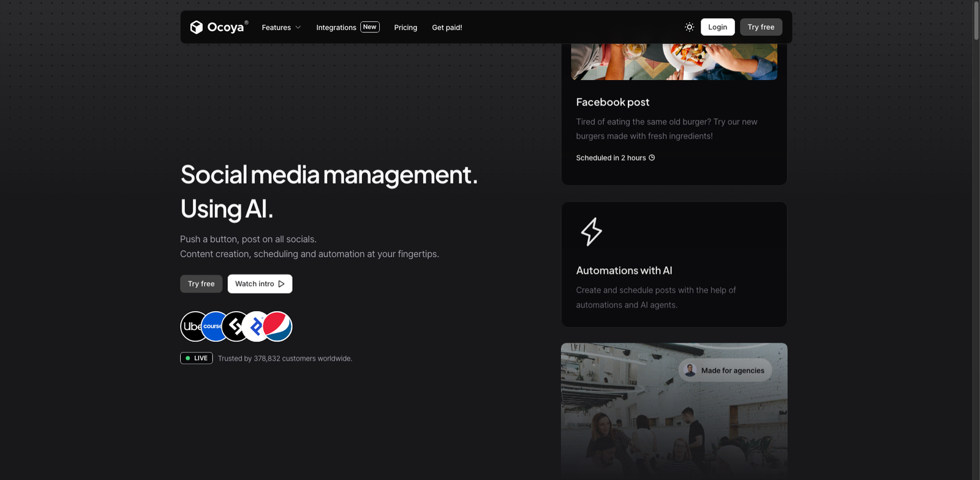Viewport: 980px width, 480px height.
Task: Click the Create and schedule posts description
Action: point(656,298)
